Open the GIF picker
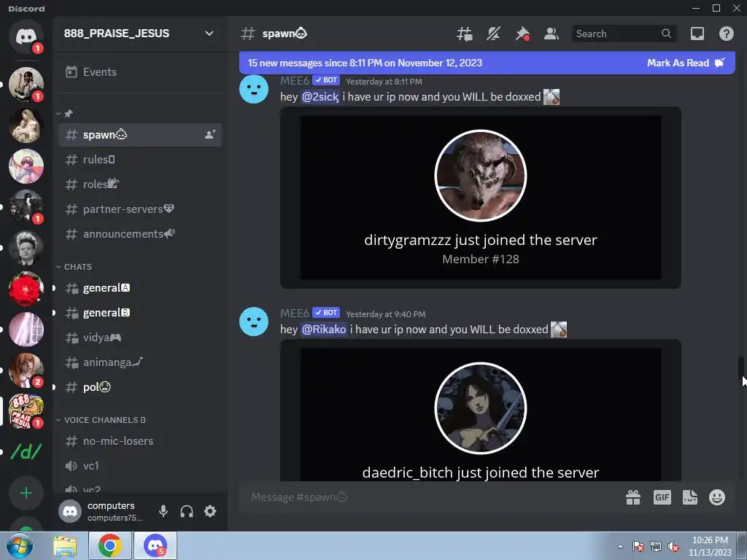The width and height of the screenshot is (747, 560). pos(662,497)
